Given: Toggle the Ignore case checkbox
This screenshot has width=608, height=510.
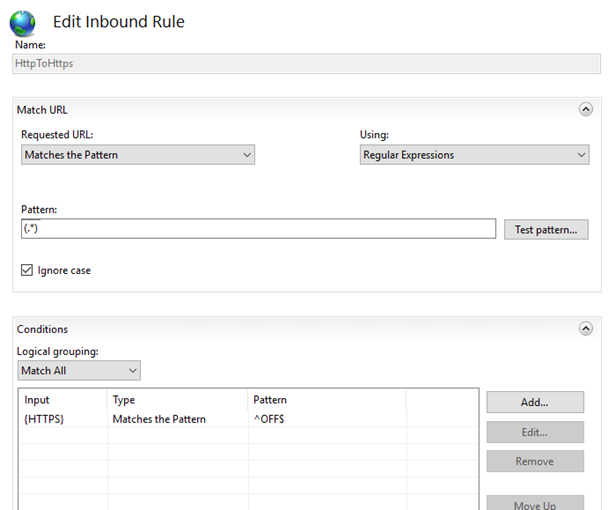Looking at the screenshot, I should (27, 270).
